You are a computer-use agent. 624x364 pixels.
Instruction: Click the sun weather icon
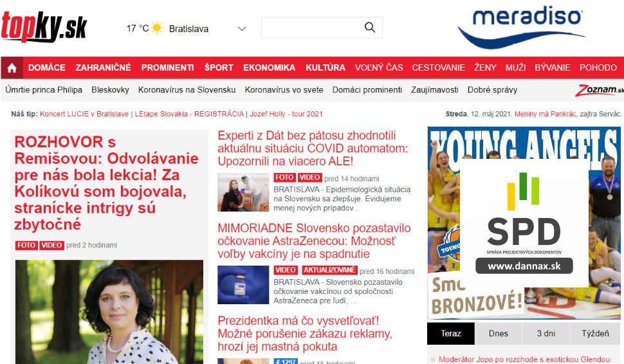coord(157,28)
